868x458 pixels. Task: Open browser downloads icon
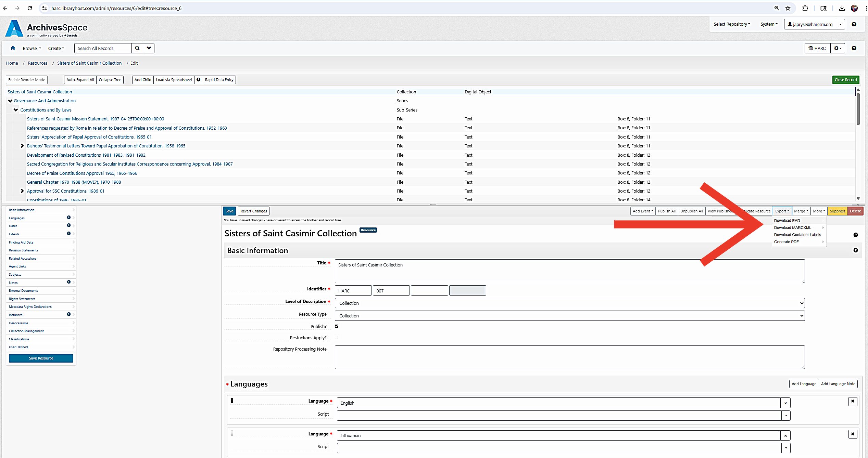[842, 8]
